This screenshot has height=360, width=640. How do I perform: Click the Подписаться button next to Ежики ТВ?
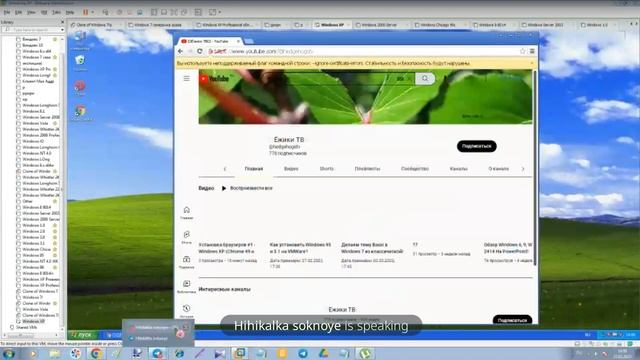[x=476, y=146]
